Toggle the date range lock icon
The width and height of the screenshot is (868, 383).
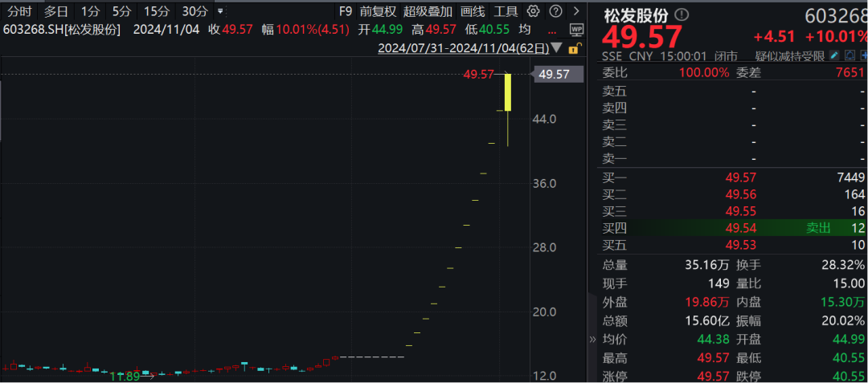tap(574, 48)
